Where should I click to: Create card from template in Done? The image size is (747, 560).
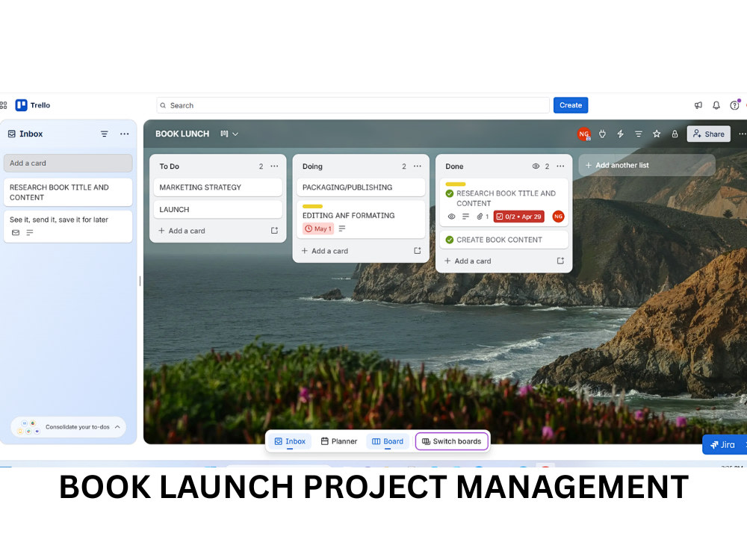coord(560,261)
